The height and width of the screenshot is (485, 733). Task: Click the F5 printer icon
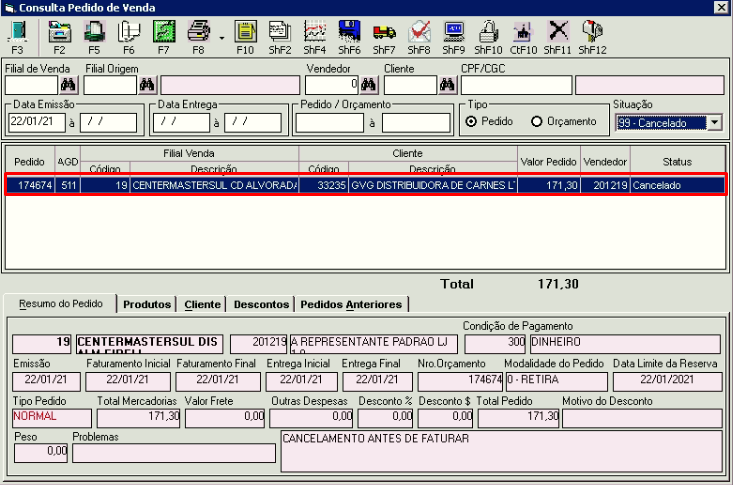tap(94, 32)
